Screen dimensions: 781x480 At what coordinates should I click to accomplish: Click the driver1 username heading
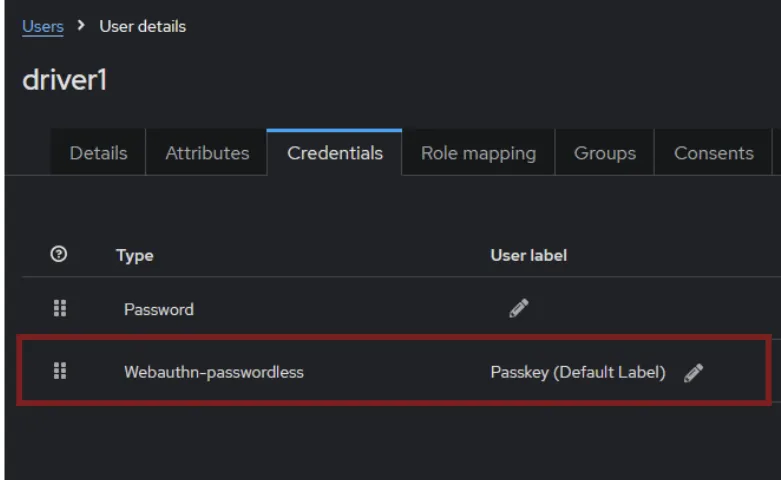coord(65,80)
